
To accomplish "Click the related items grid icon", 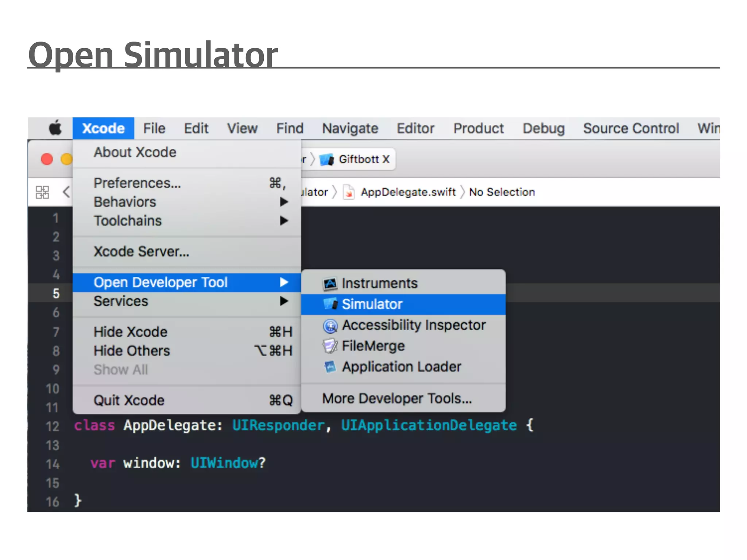I will [42, 192].
